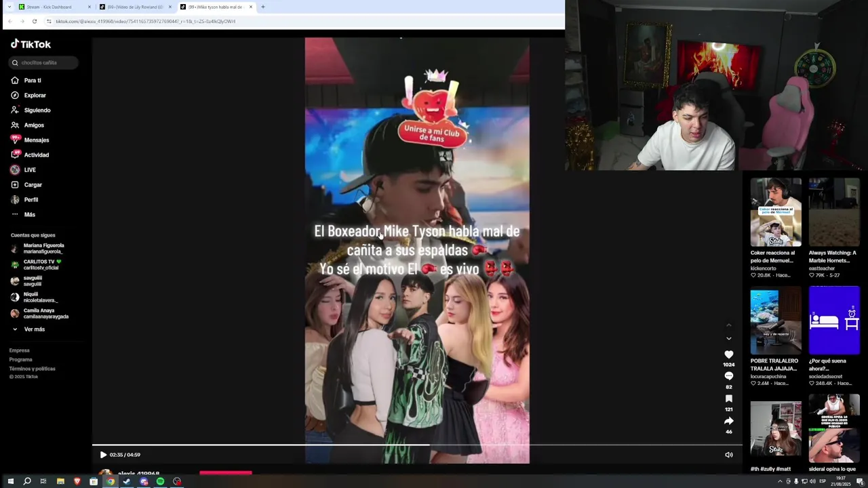
Task: Bookmark the video to favorites
Action: 729,399
